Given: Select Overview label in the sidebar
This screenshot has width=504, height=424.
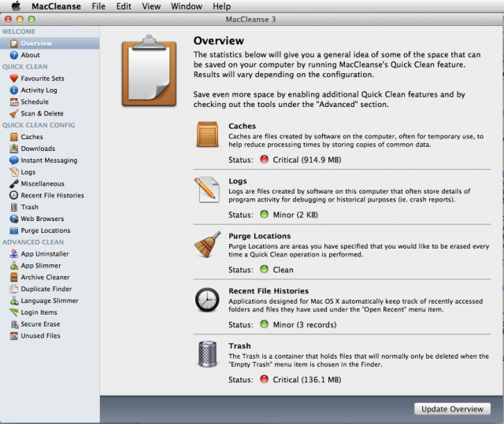Looking at the screenshot, I should pos(36,43).
